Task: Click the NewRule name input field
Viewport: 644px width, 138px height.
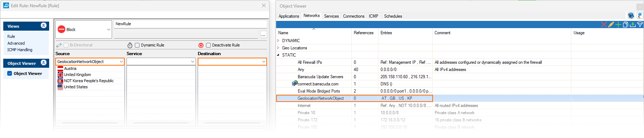Action: 190,24
